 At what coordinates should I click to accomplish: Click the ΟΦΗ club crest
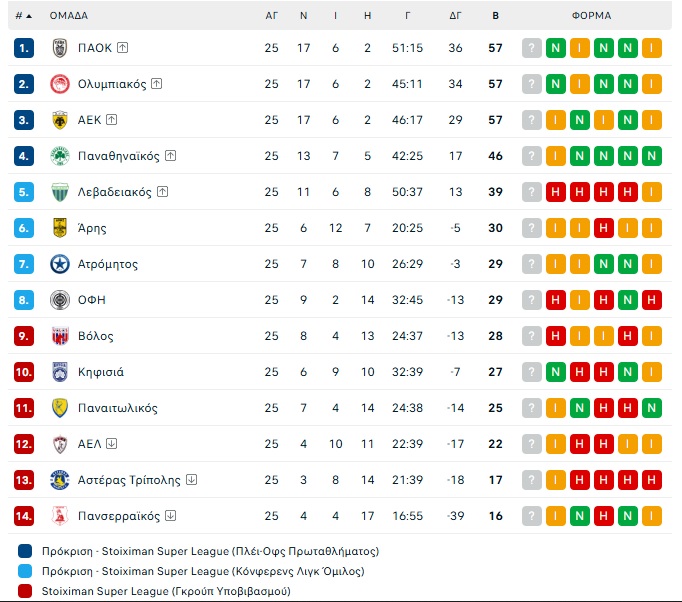click(59, 300)
